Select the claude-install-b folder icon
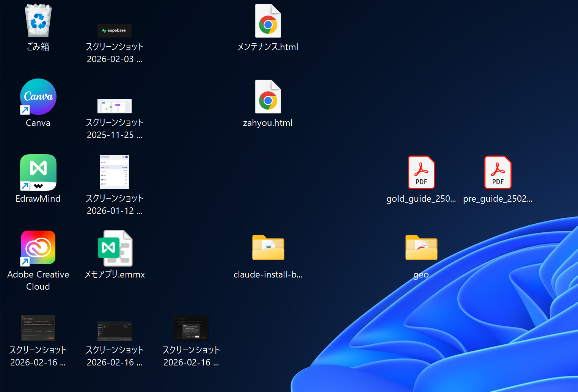 point(268,248)
